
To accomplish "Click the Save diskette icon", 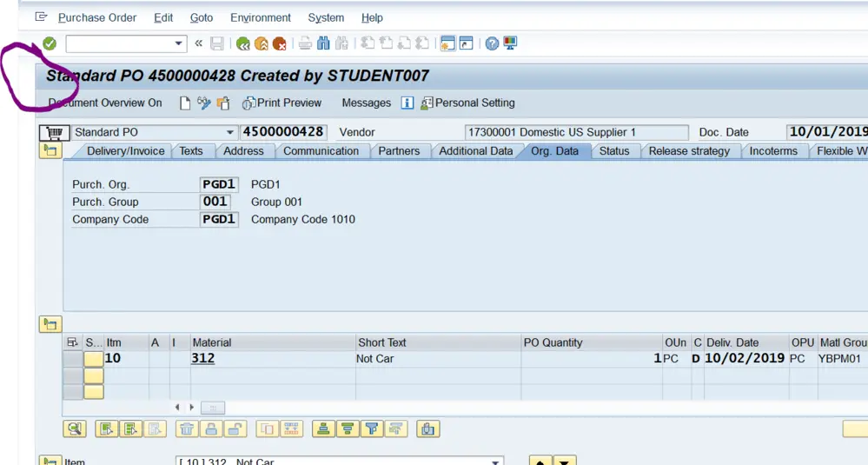I will click(x=217, y=43).
